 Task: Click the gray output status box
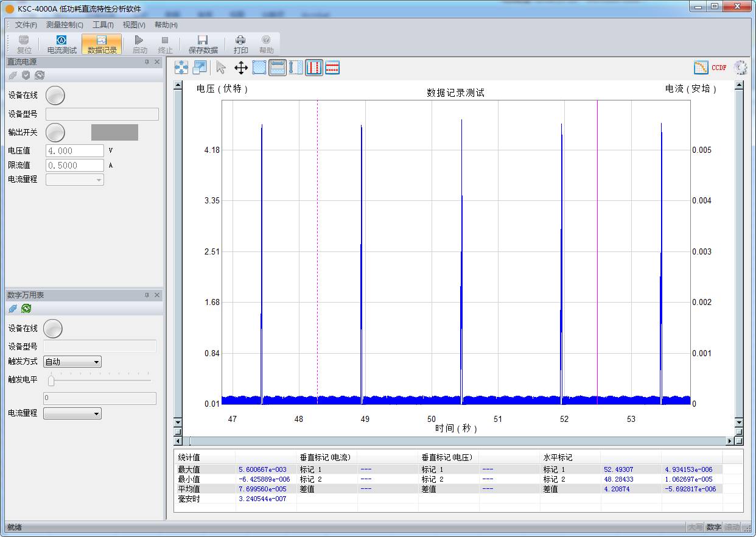click(x=114, y=132)
